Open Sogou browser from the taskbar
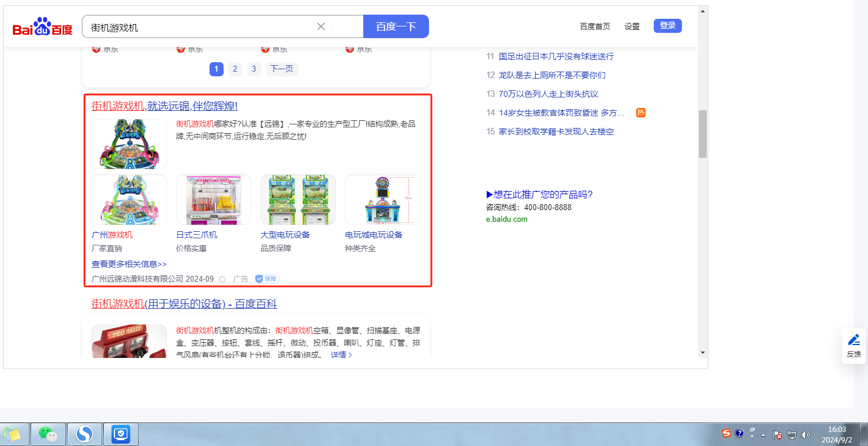The width and height of the screenshot is (868, 446). tap(85, 434)
